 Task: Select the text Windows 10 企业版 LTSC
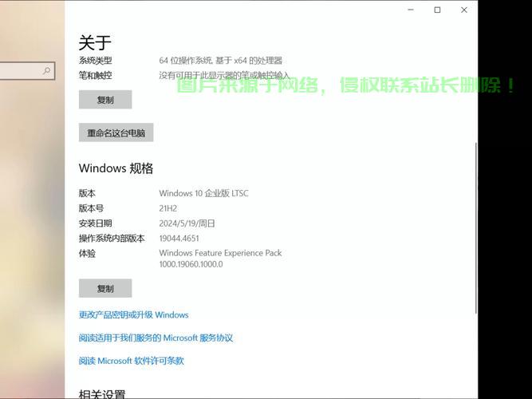click(x=203, y=193)
